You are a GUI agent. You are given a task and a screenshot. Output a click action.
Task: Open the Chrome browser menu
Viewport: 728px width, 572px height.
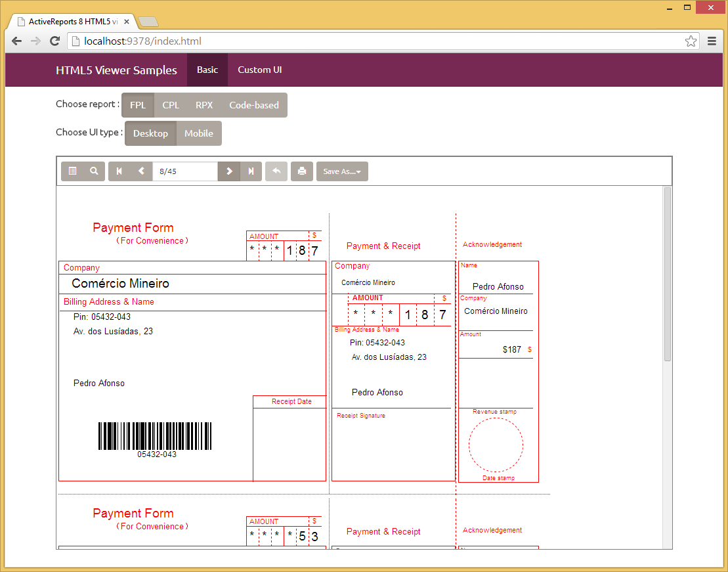[x=712, y=41]
